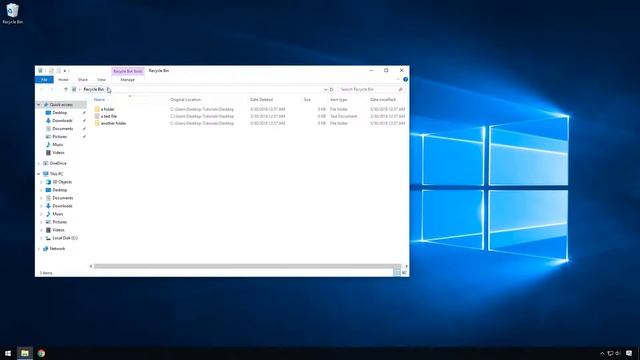Expand the ribbon with the chevron

pyautogui.click(x=398, y=80)
